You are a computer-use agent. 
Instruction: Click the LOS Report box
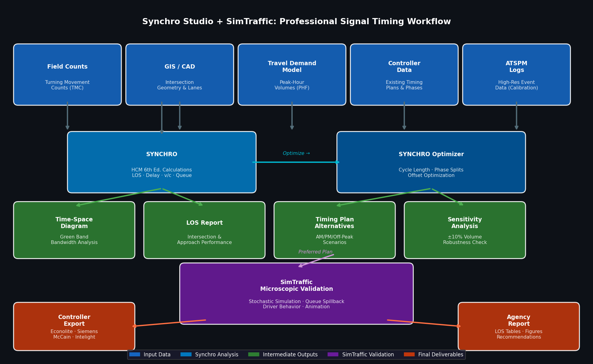204,230
